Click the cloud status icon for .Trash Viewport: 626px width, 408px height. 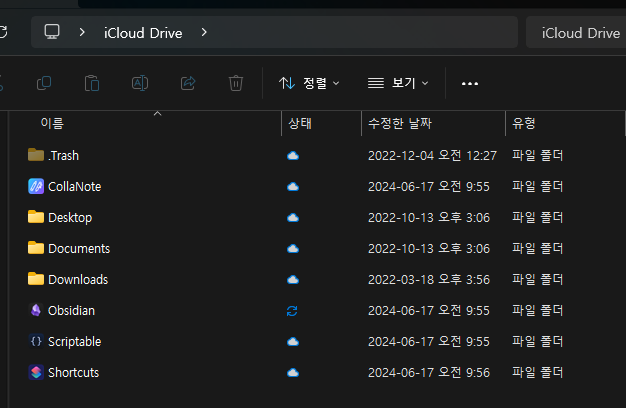pyautogui.click(x=293, y=156)
